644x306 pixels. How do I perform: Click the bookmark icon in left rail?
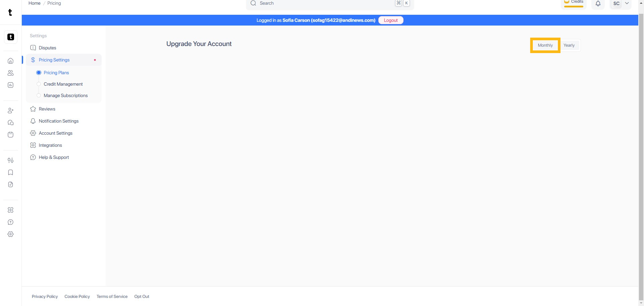coord(10,172)
